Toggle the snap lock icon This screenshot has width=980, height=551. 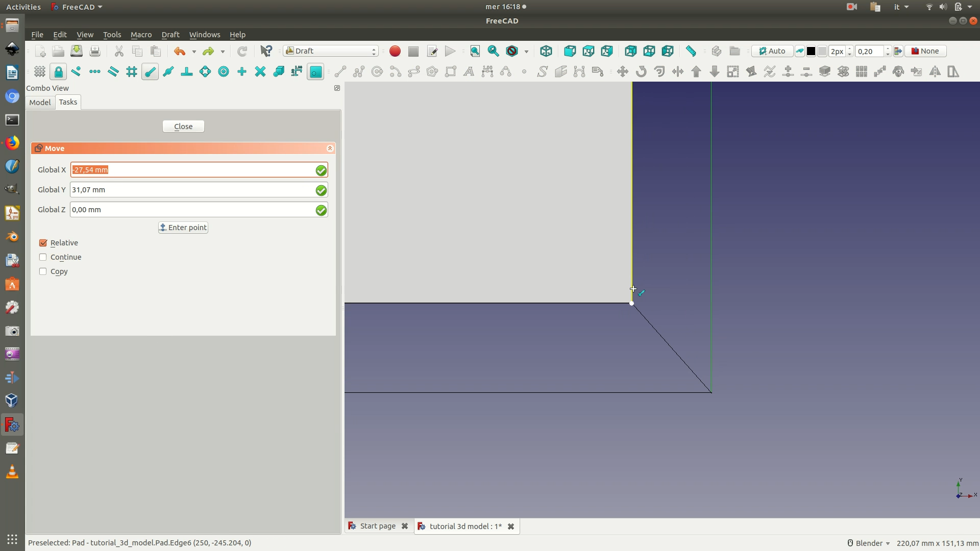pyautogui.click(x=58, y=72)
